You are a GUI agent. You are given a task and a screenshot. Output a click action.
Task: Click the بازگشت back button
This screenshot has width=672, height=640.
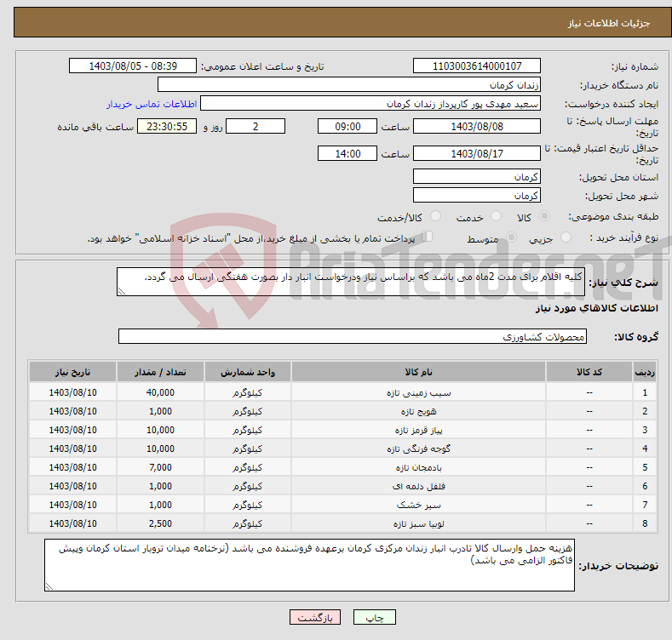[x=315, y=617]
